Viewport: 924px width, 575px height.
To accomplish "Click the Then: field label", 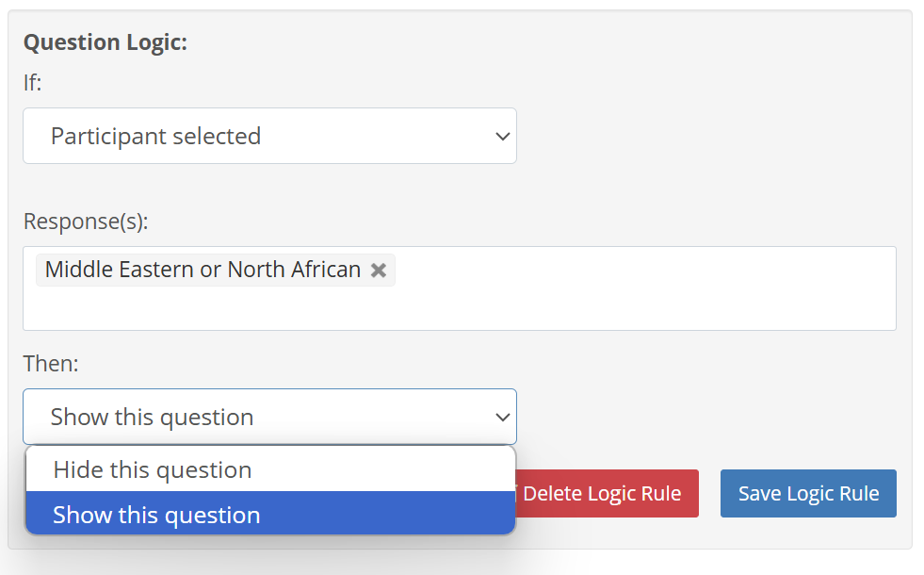I will (51, 364).
